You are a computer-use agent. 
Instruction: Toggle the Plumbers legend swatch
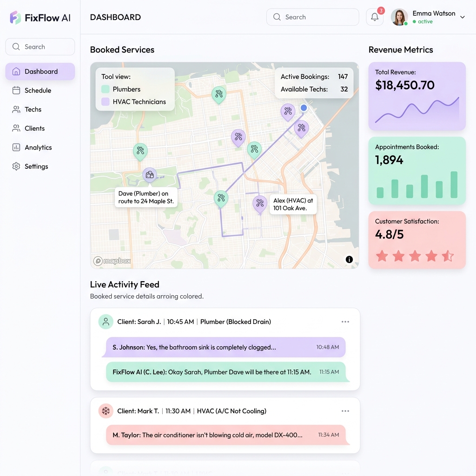[x=106, y=89]
